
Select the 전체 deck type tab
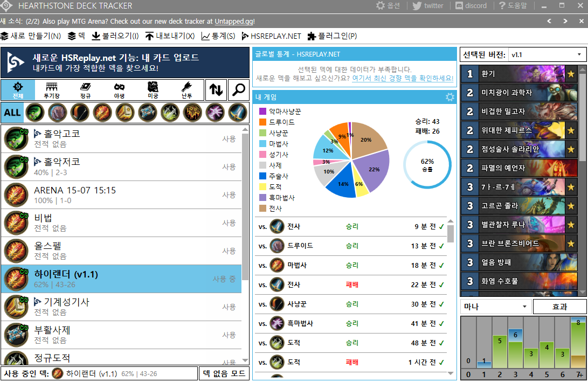tap(18, 90)
